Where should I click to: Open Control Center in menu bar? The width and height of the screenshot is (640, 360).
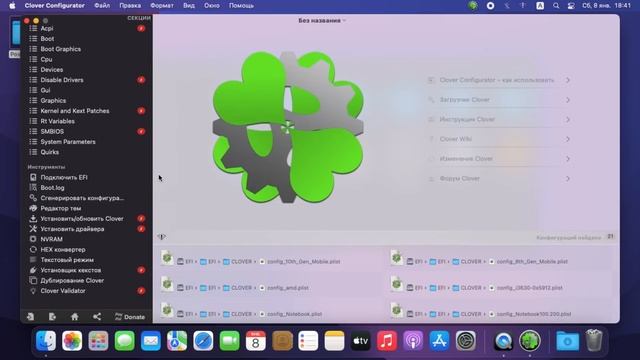coord(571,6)
